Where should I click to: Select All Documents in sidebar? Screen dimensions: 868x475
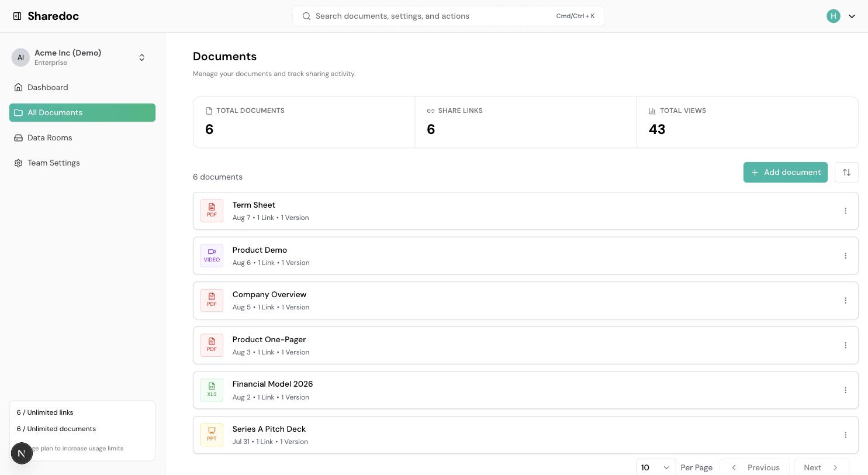pos(82,112)
